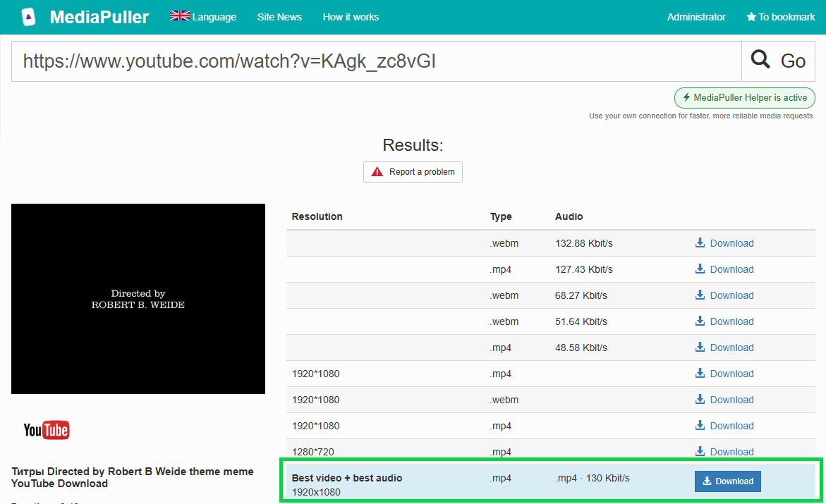Select the 51.64 Kbit/s value
826x504 pixels.
pyautogui.click(x=581, y=321)
